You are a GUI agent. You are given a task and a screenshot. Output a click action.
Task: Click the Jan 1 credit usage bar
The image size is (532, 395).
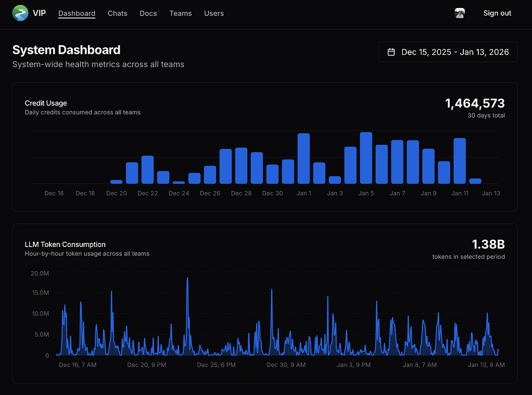coord(304,159)
